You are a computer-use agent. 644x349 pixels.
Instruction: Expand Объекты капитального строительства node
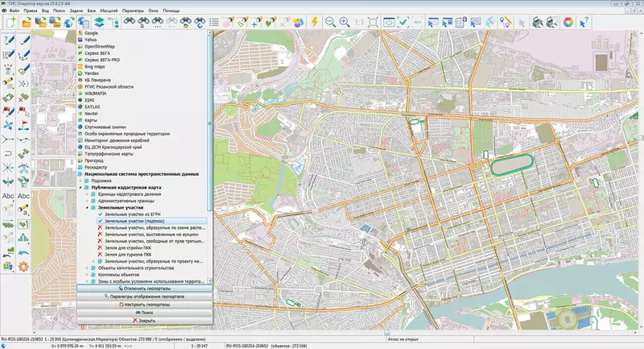tap(87, 268)
